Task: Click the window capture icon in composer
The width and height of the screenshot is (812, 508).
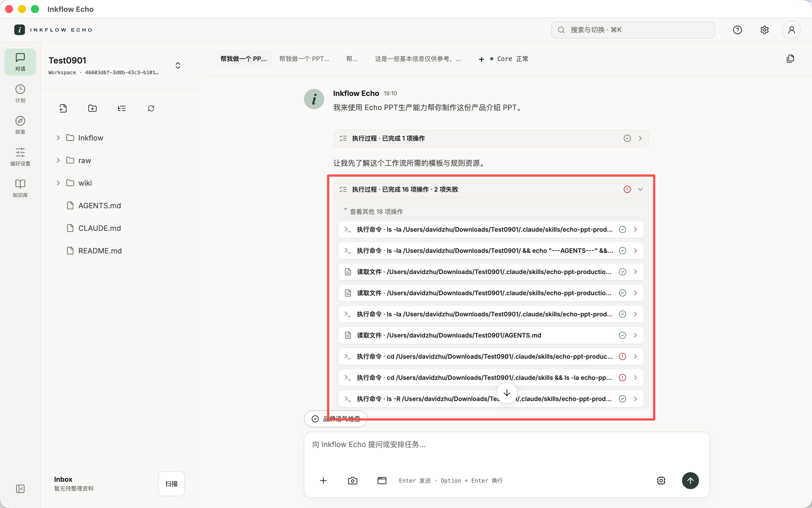Action: [x=382, y=480]
